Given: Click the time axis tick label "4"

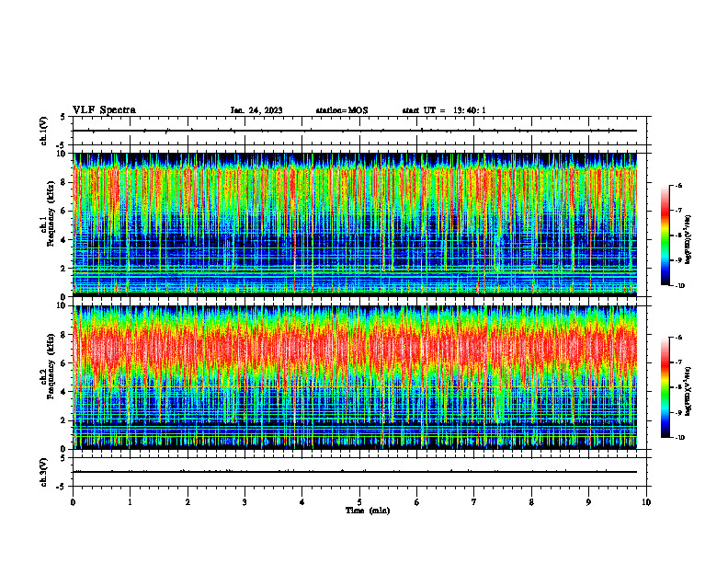Looking at the screenshot, I should 302,502.
